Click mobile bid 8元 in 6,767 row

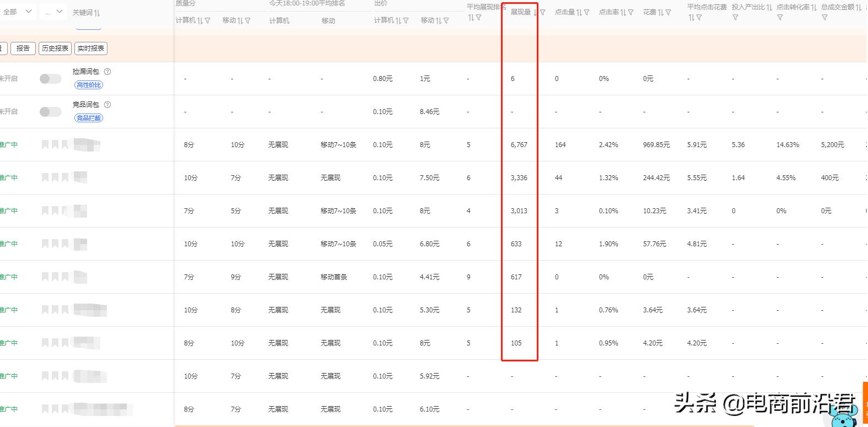[x=425, y=145]
